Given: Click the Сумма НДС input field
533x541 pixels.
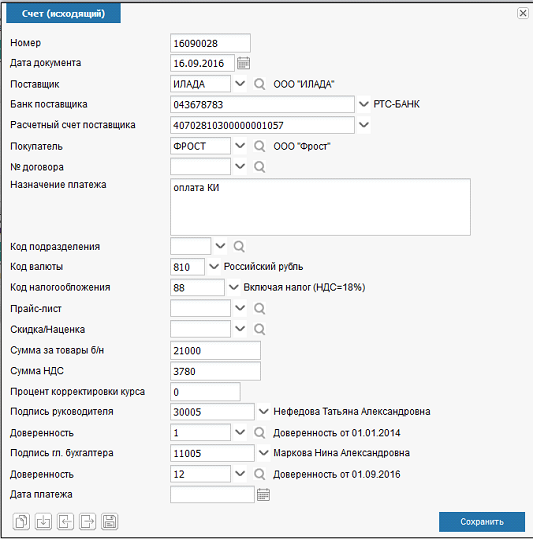Looking at the screenshot, I should pos(215,371).
